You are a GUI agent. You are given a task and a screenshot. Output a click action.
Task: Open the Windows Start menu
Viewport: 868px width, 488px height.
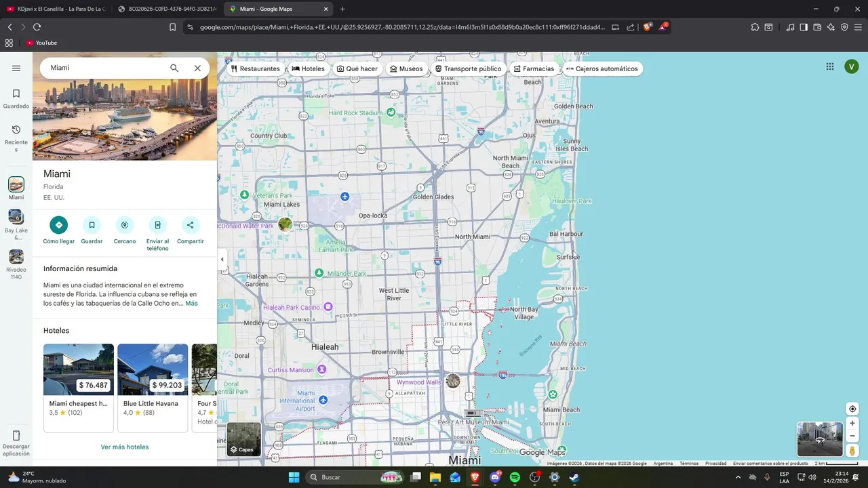(294, 477)
